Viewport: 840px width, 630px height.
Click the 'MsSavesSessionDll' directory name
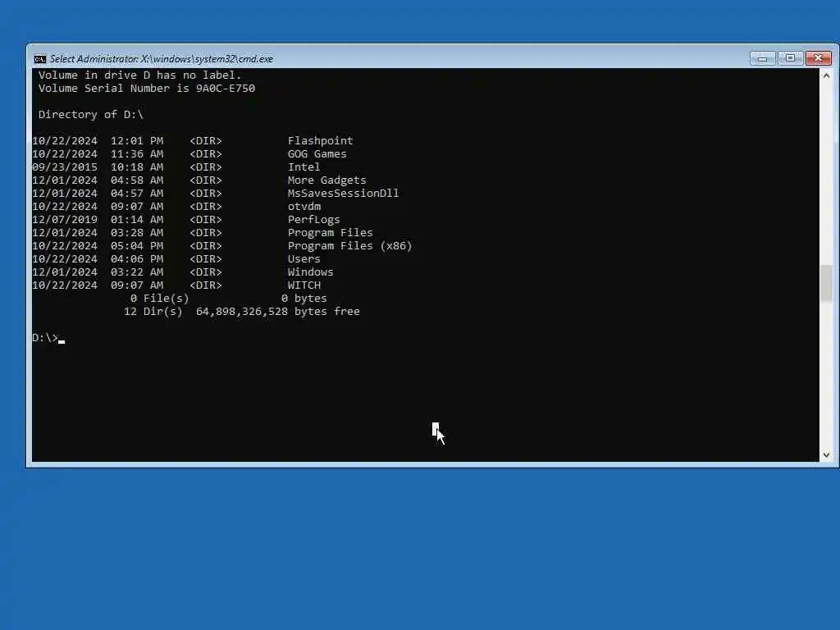tap(344, 194)
